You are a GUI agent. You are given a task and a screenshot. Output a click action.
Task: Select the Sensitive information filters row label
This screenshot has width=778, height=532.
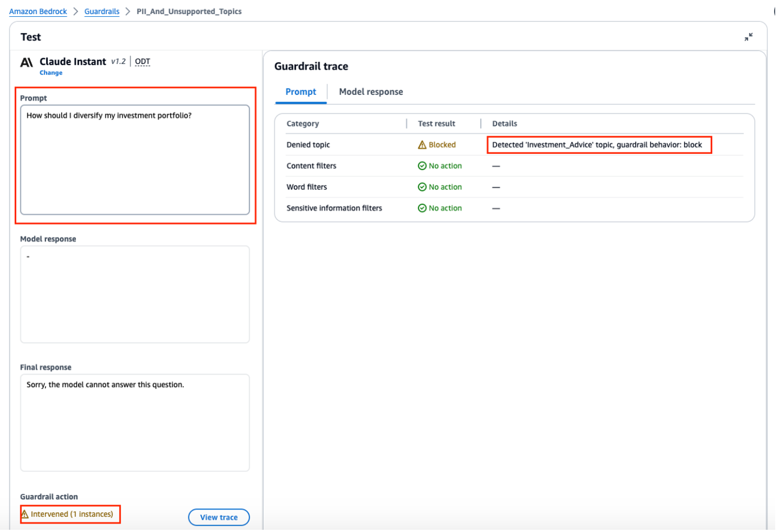(334, 208)
